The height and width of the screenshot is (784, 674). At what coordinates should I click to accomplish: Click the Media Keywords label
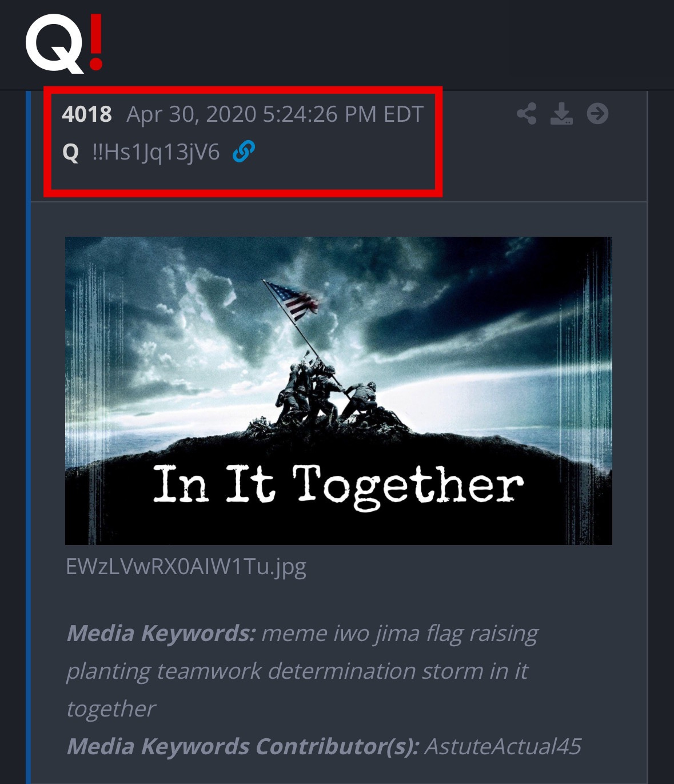[x=161, y=633]
